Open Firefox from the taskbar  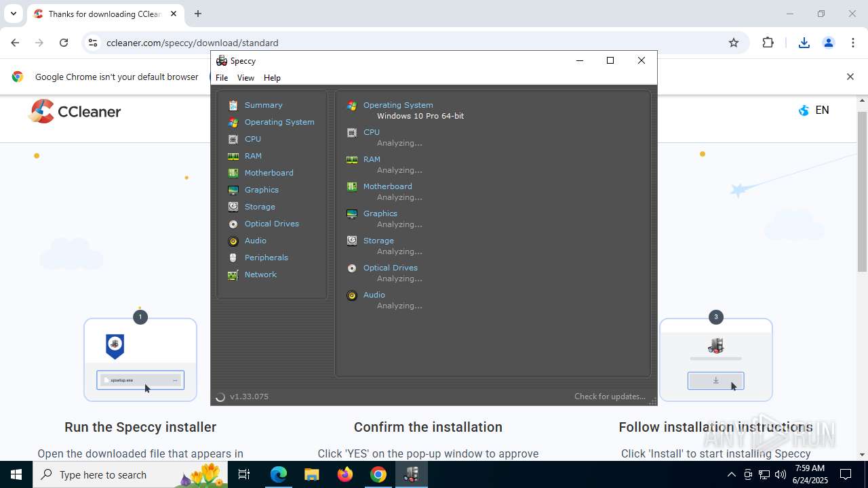click(345, 474)
